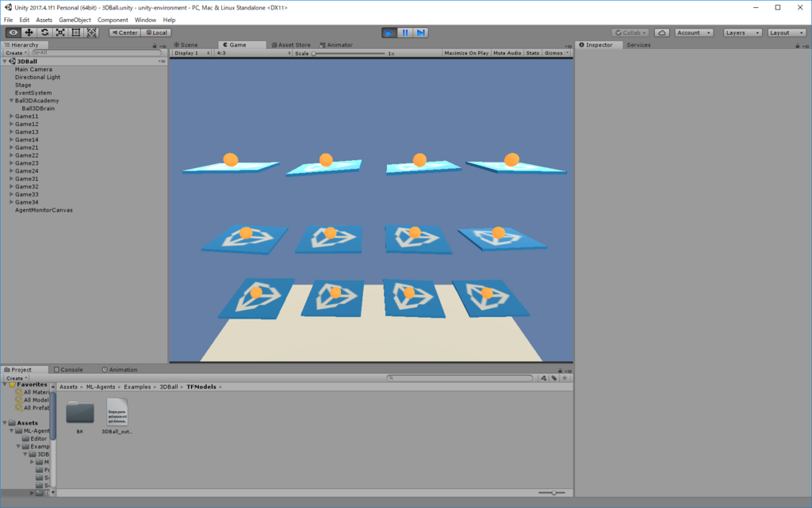Click the Hierarchy search field

pyautogui.click(x=96, y=53)
